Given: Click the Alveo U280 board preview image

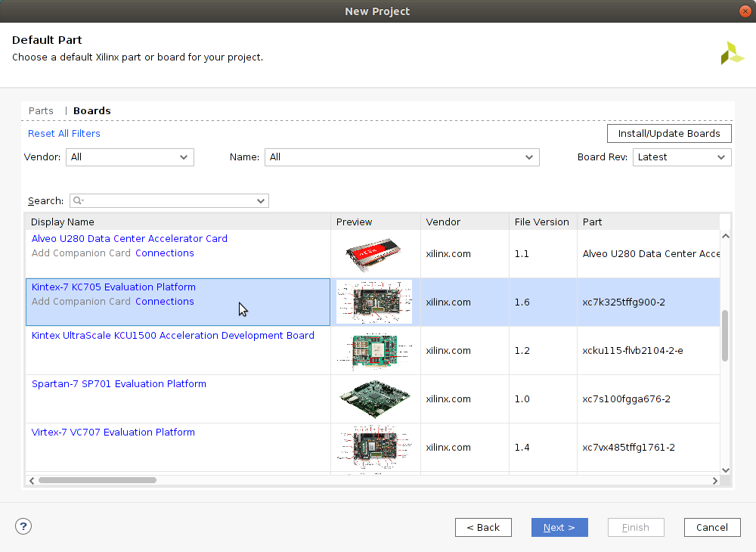Looking at the screenshot, I should (x=375, y=254).
